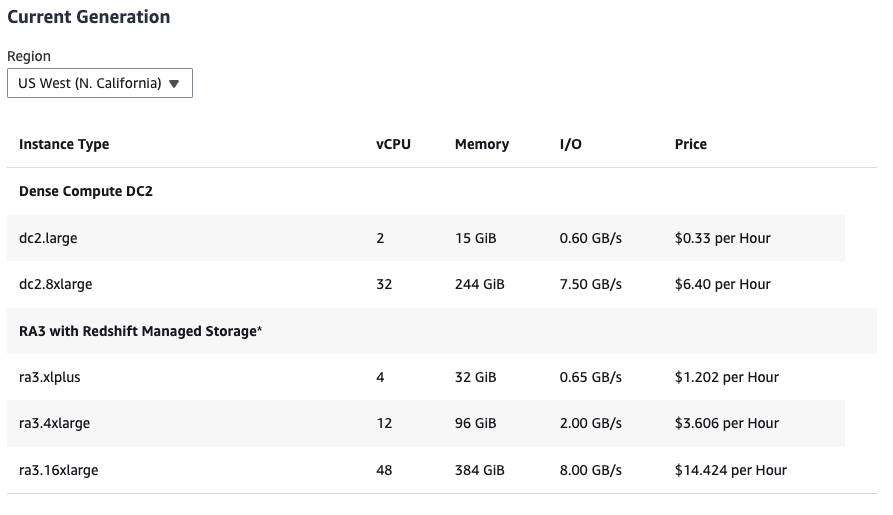Click the '0.65 GB/s' I/O cell
This screenshot has width=893, height=515.
coord(591,377)
